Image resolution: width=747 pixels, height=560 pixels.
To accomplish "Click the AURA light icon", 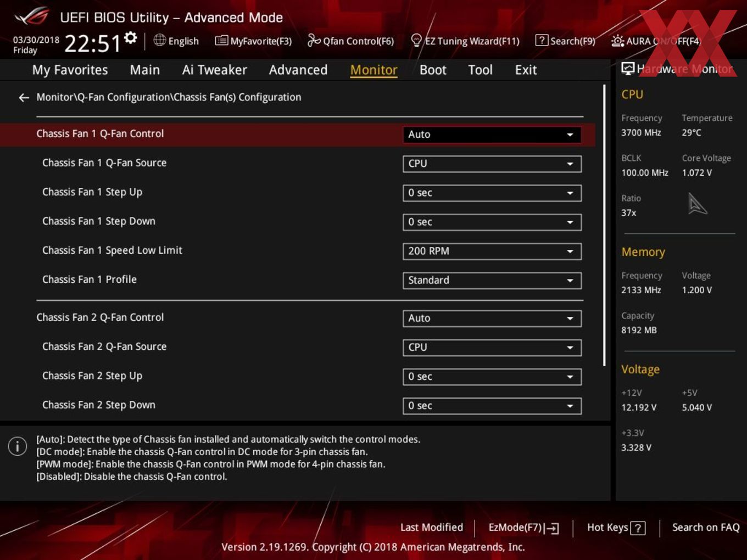I will pos(617,41).
